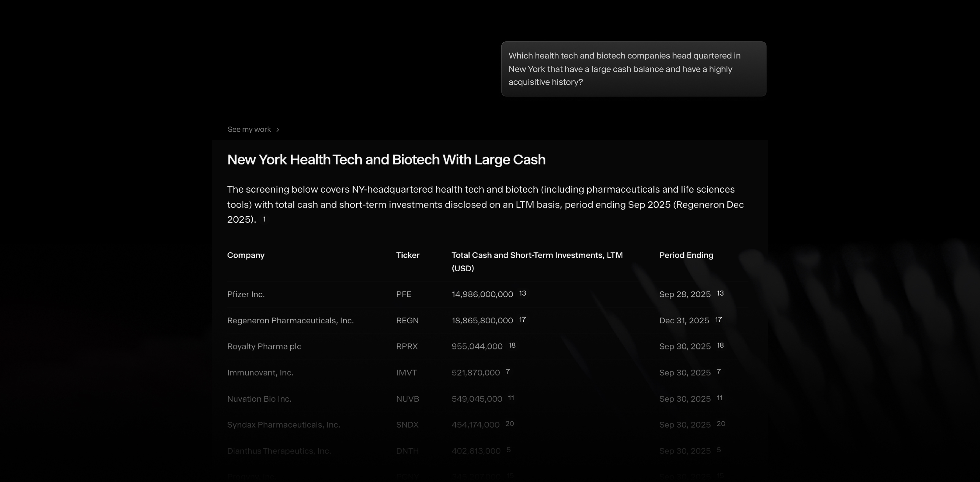
Task: Open citation 17 beside Regeneron's cash value
Action: [x=522, y=320]
